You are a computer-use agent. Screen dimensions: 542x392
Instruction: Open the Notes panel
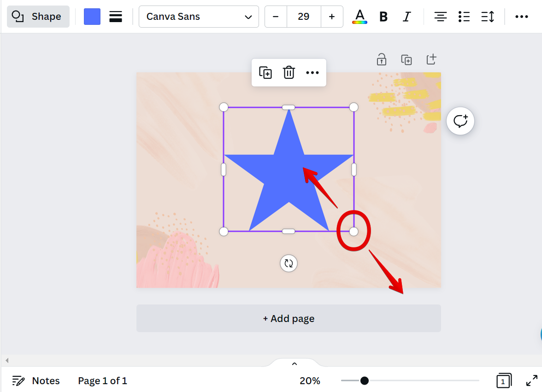pyautogui.click(x=36, y=381)
